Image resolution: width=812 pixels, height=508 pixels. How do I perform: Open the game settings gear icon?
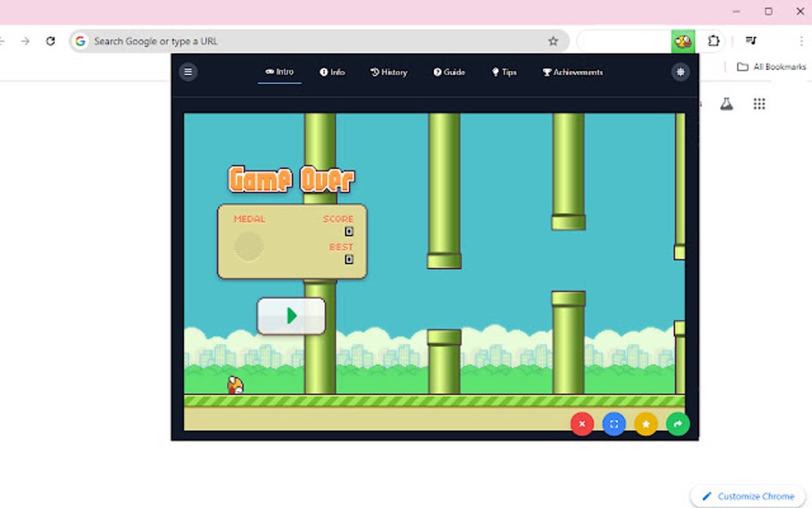680,72
